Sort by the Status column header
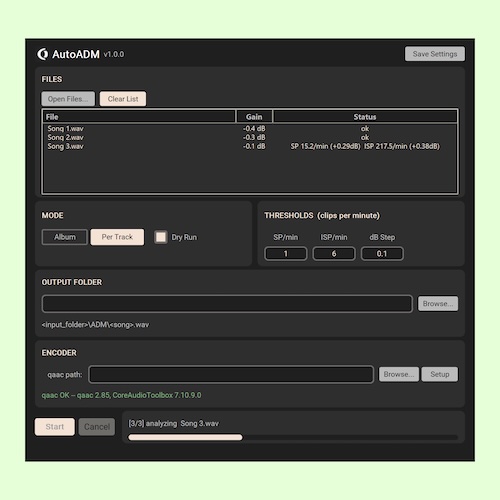Viewport: 500px width, 500px height. (x=365, y=117)
